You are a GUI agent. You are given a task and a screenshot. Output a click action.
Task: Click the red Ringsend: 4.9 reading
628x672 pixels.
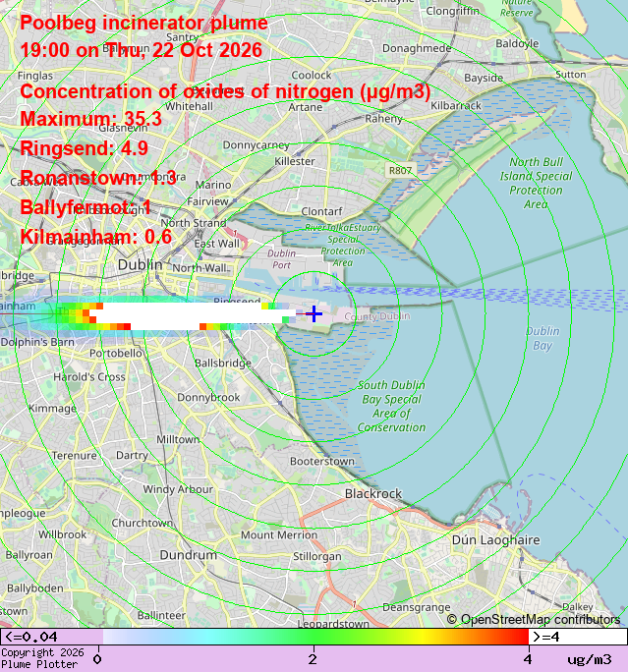[84, 148]
